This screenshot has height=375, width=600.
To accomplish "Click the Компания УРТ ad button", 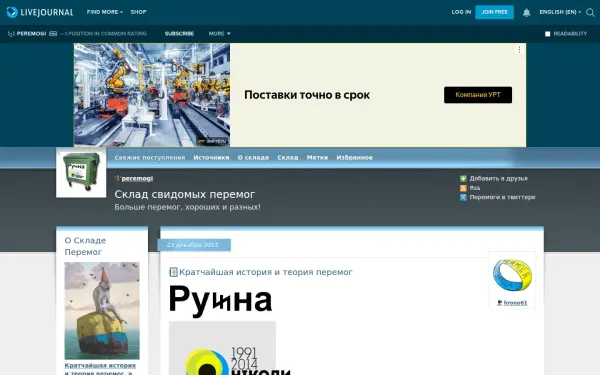I will coord(478,95).
